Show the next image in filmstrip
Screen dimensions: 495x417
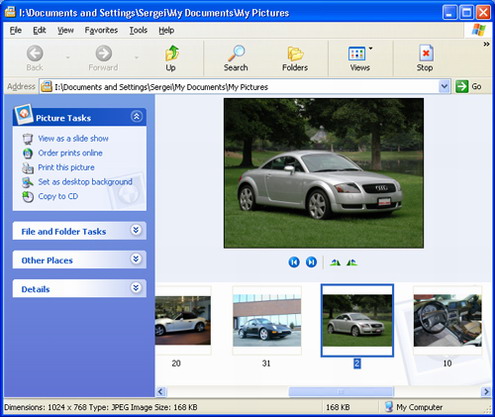[x=311, y=262]
